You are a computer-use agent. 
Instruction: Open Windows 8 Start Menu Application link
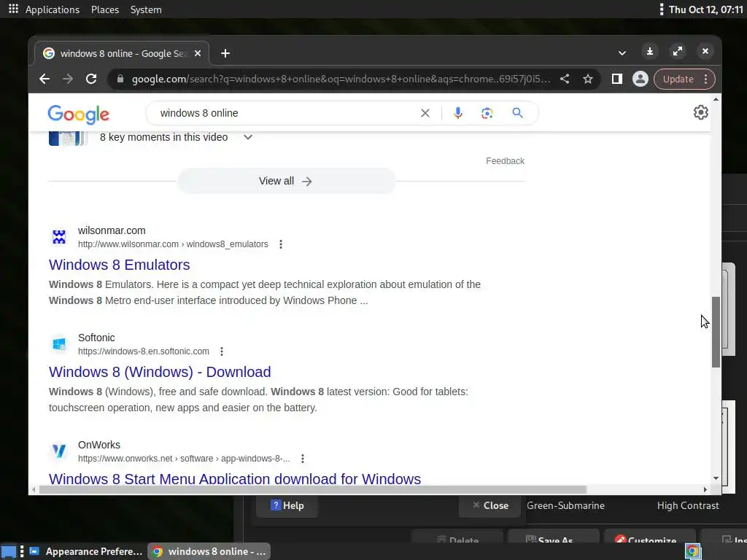pos(235,478)
